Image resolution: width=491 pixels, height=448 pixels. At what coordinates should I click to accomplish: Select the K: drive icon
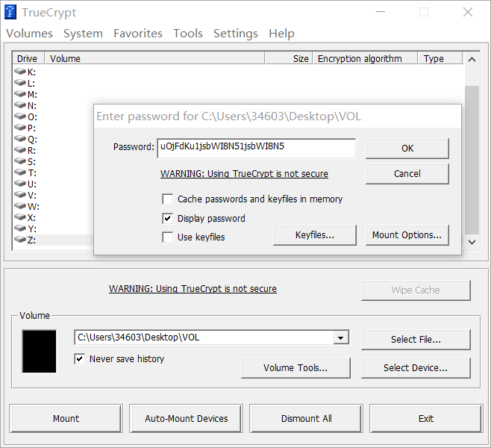pyautogui.click(x=20, y=72)
